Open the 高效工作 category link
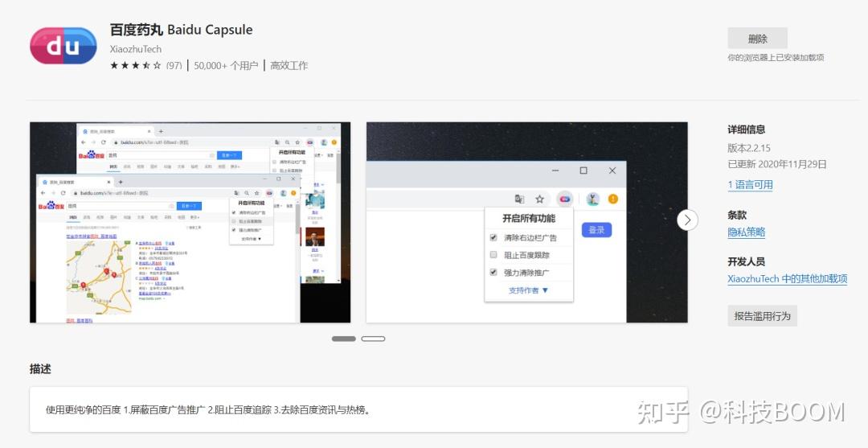868x448 pixels. click(289, 65)
